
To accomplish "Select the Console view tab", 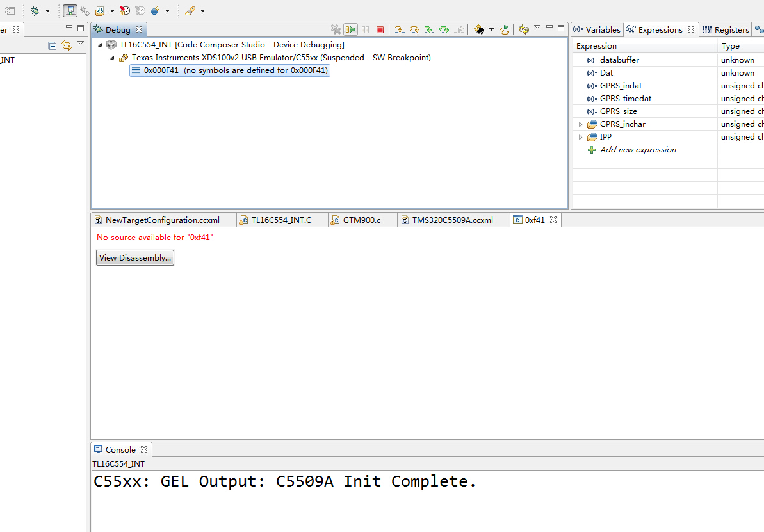I will [x=120, y=449].
